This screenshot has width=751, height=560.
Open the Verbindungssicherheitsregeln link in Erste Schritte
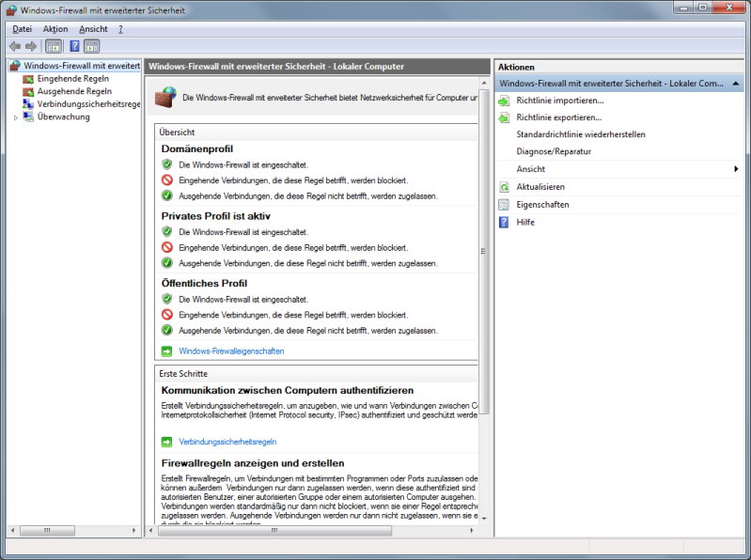click(x=227, y=442)
